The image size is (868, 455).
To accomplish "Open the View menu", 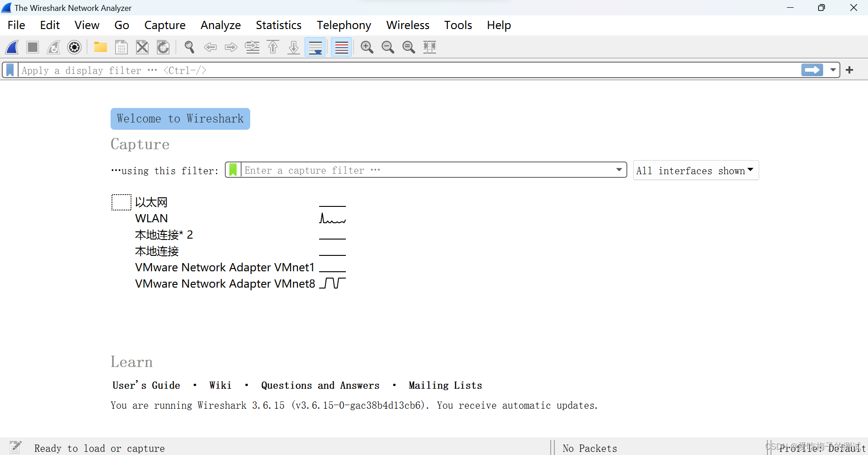I will click(x=87, y=25).
